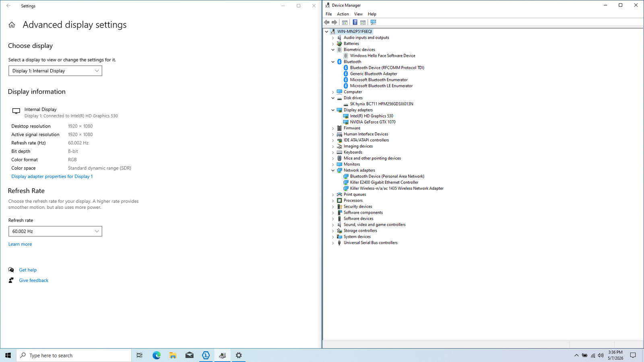Toggle the Show/Hide Console Tree toolbar icon
Screen dimensions: 644x362
(x=345, y=23)
